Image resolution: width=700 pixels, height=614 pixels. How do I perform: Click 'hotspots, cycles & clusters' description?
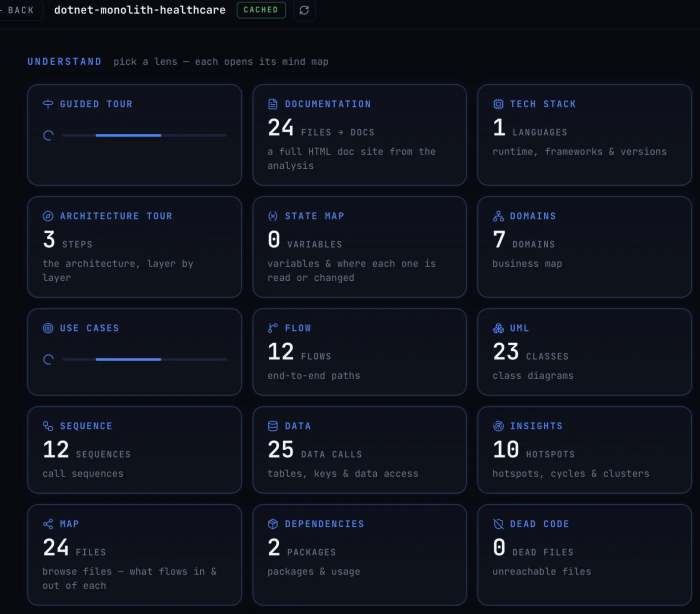[x=571, y=473]
